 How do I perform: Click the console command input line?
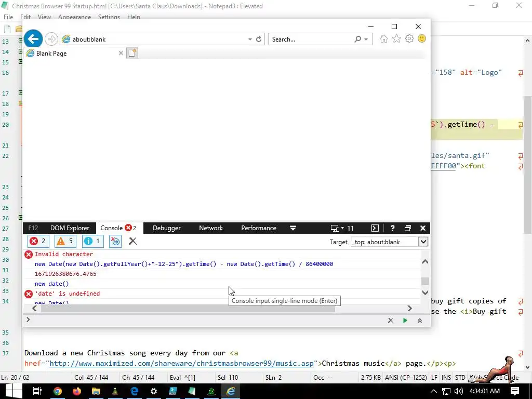tap(207, 320)
